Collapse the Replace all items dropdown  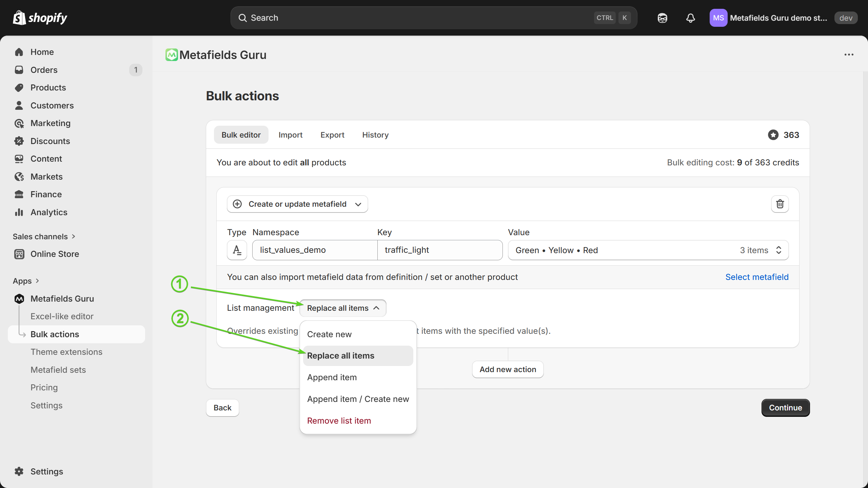click(x=343, y=308)
